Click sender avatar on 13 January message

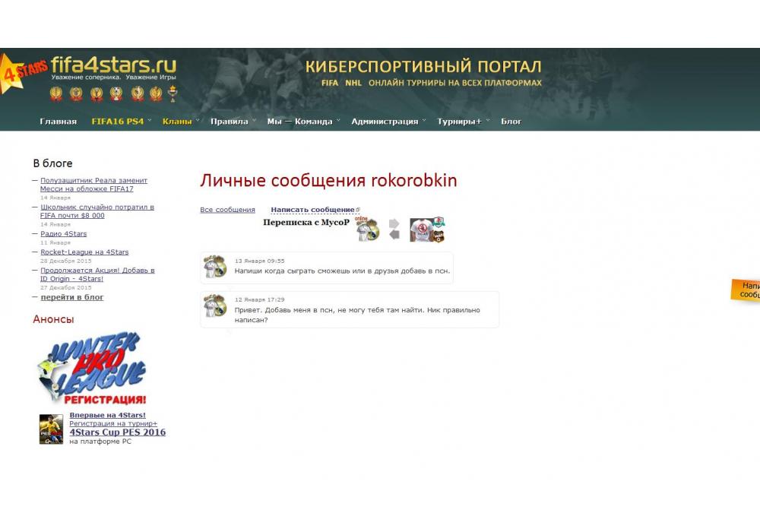coord(215,267)
